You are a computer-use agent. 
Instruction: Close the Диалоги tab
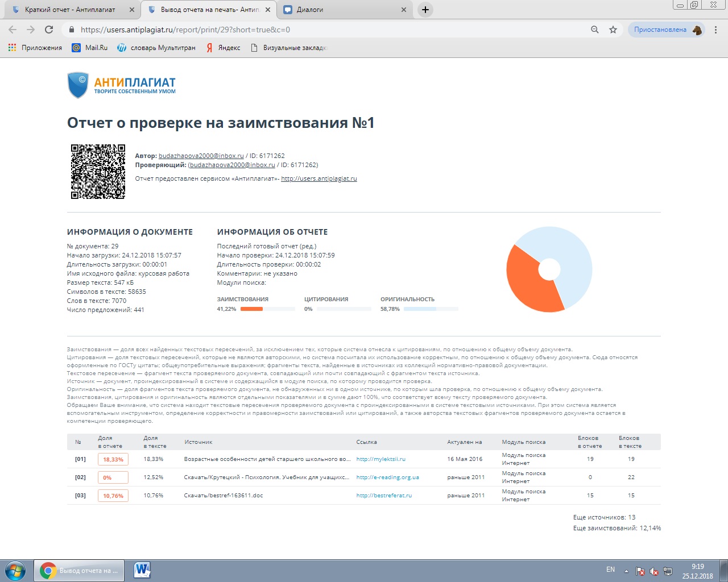(404, 10)
